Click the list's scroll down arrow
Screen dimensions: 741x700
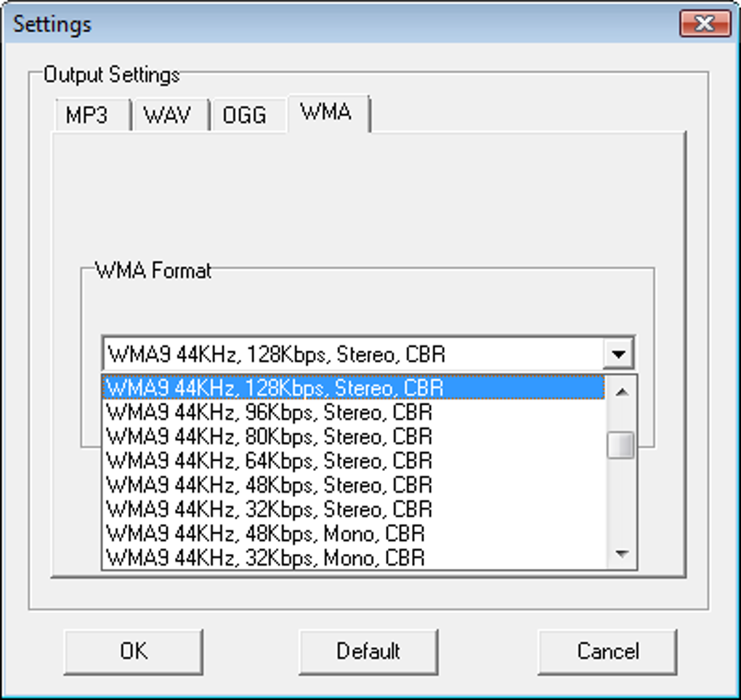coord(621,555)
